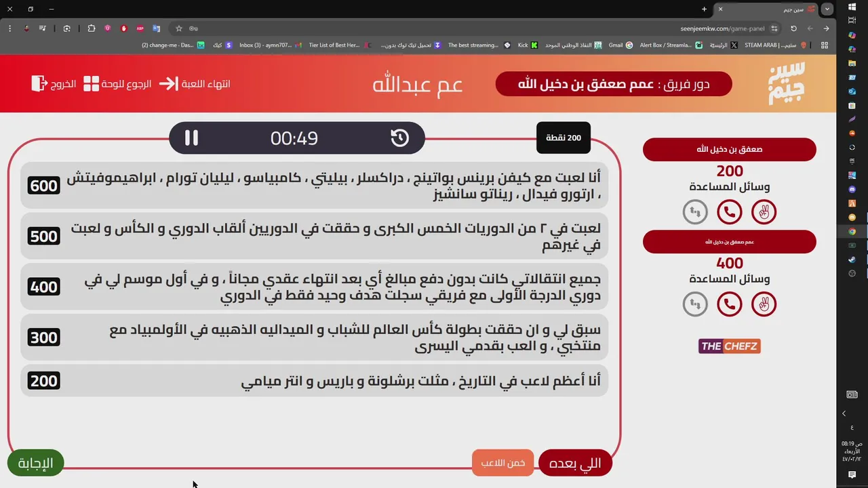Open the Extensions puzzle icon
This screenshot has width=868, height=488.
92,28
